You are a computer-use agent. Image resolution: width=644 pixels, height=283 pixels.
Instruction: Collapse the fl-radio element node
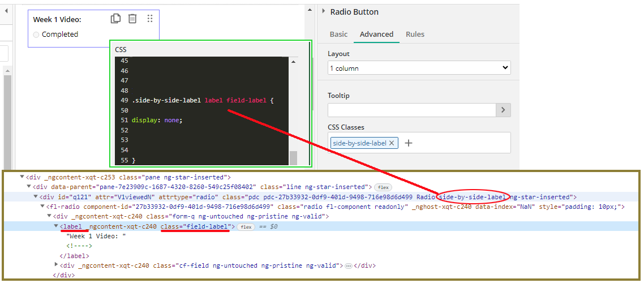(x=42, y=207)
